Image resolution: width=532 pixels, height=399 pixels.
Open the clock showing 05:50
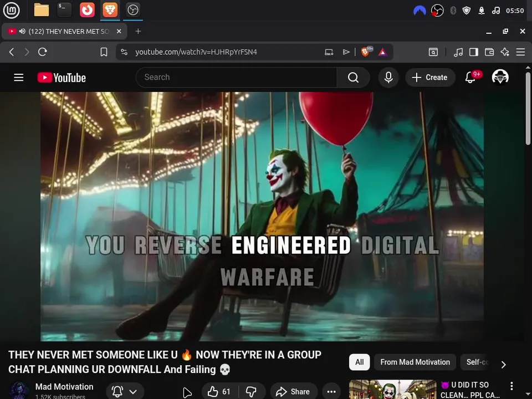[x=515, y=11]
